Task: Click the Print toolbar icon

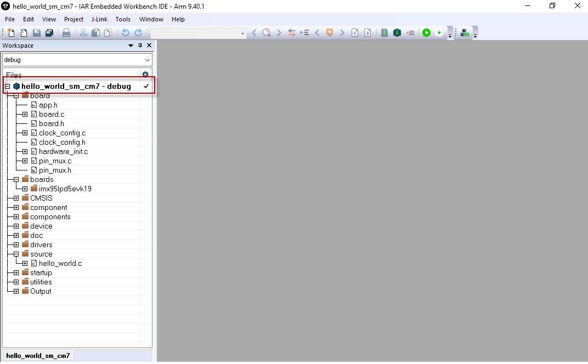Action: [66, 33]
